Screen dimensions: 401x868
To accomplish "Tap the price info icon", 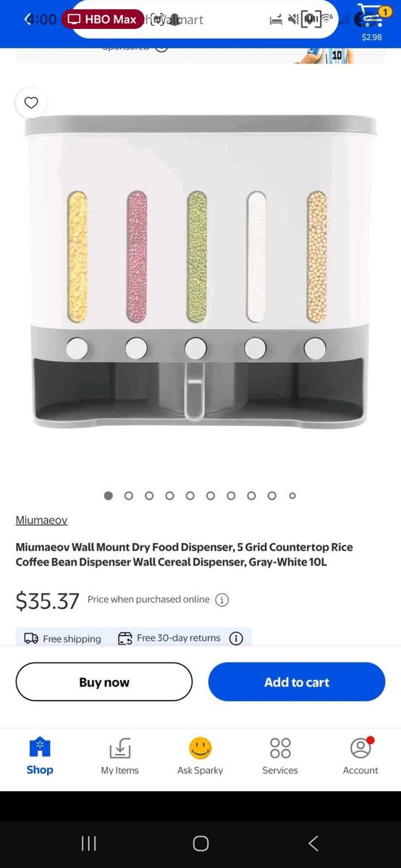I will [222, 600].
